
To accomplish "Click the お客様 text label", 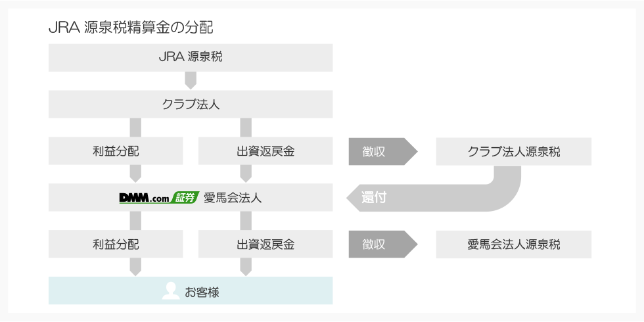I will (202, 292).
